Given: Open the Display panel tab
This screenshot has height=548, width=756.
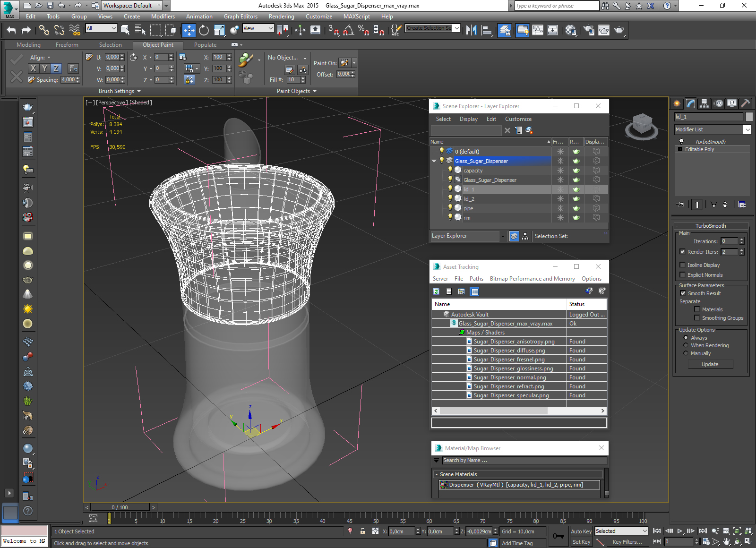Looking at the screenshot, I should pyautogui.click(x=732, y=103).
